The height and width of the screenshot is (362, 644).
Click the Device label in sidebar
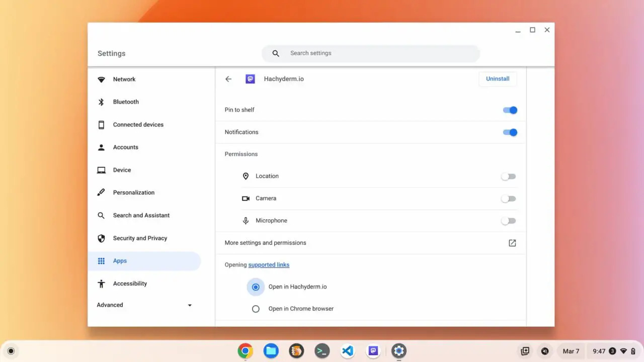coord(122,170)
